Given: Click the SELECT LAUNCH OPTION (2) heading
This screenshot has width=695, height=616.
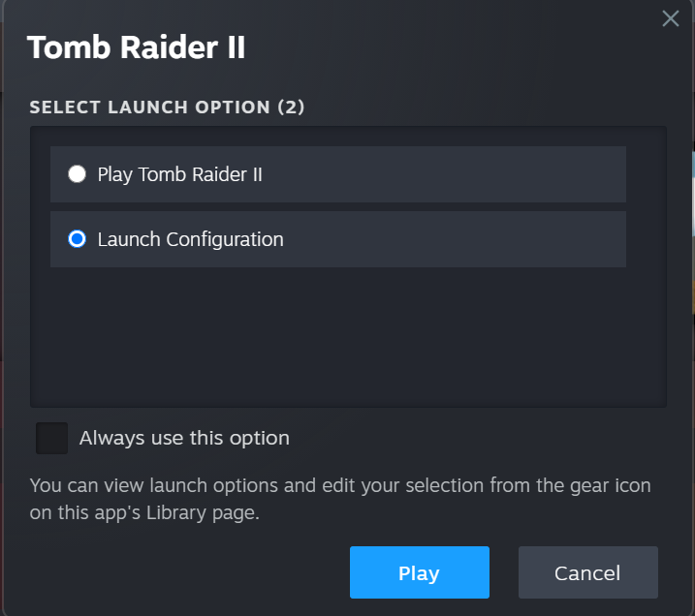Looking at the screenshot, I should (167, 107).
